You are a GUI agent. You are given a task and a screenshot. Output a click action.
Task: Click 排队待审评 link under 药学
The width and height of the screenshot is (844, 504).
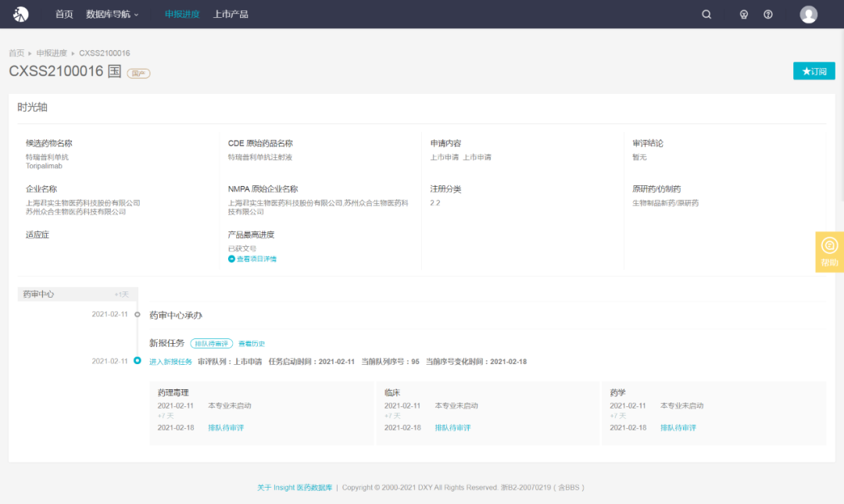(x=678, y=427)
